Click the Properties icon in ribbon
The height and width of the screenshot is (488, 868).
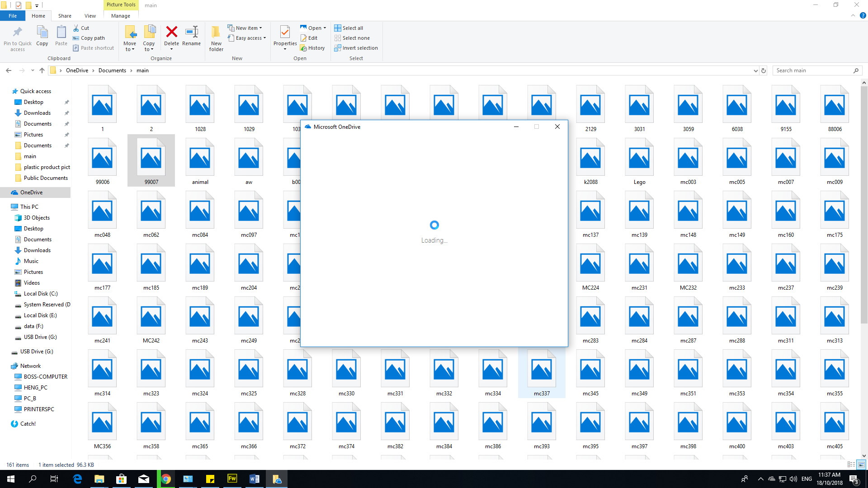(285, 32)
